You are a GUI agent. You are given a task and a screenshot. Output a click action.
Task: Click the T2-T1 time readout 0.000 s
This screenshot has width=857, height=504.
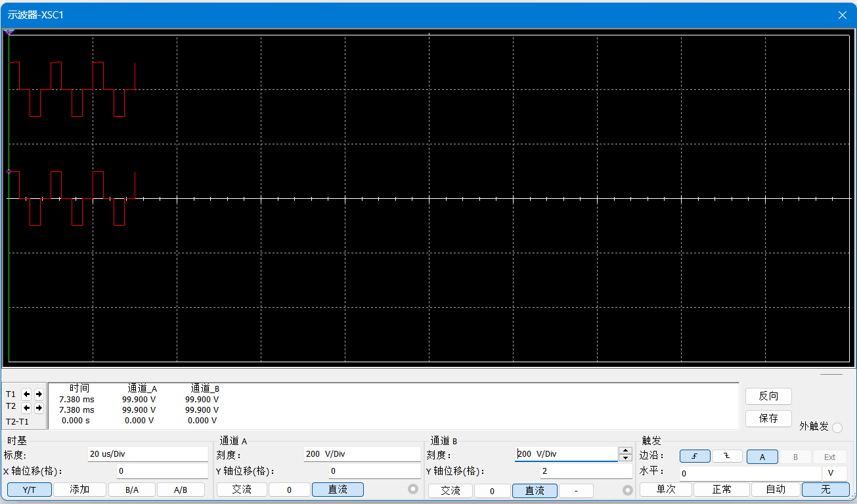pyautogui.click(x=76, y=421)
